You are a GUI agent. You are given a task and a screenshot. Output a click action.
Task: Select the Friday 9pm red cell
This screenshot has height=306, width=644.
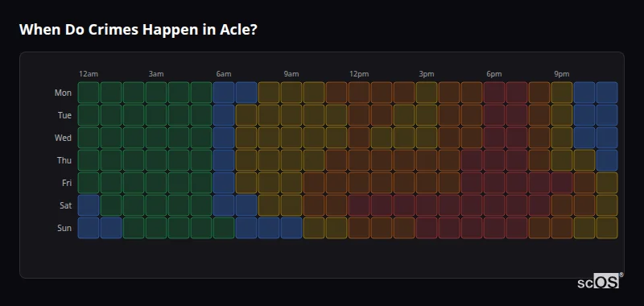click(x=562, y=183)
